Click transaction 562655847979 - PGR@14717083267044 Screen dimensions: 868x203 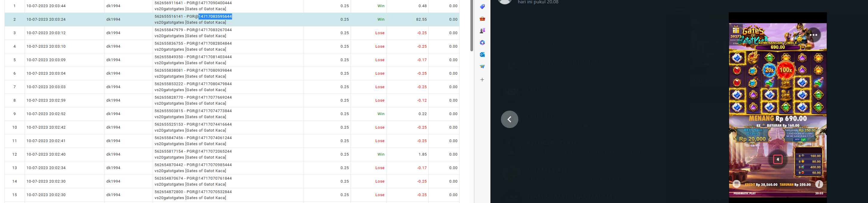point(193,30)
